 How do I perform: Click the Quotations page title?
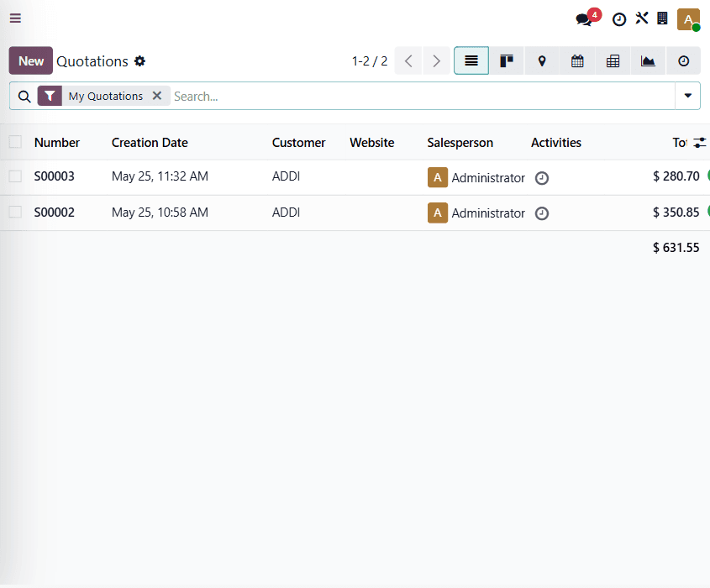click(92, 61)
